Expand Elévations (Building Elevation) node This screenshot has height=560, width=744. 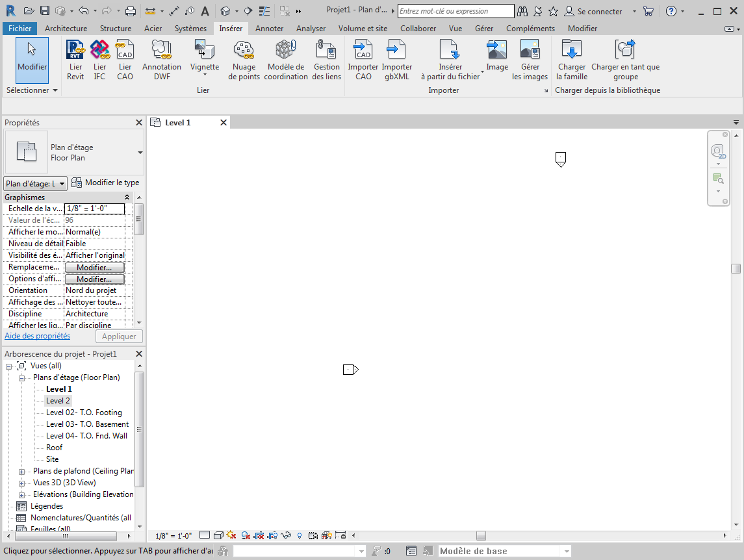tap(22, 495)
